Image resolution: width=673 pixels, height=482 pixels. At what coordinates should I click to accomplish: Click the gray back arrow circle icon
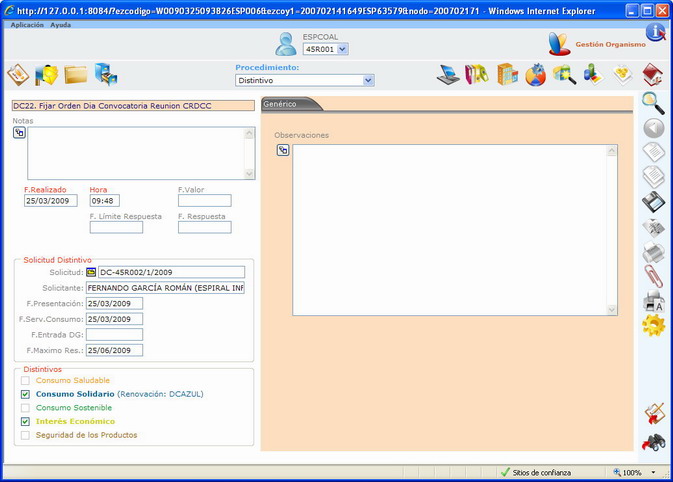tap(654, 128)
